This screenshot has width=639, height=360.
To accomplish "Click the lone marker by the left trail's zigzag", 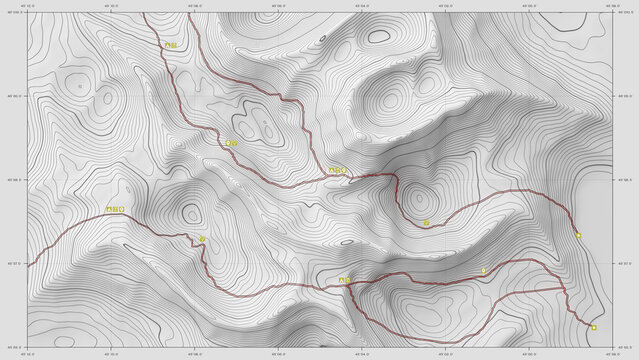I will [x=202, y=239].
